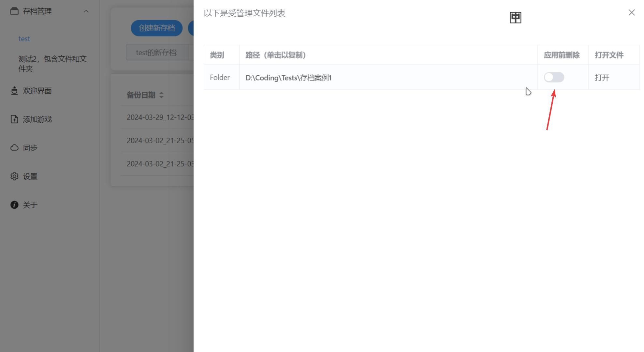Viewport: 644px width, 352px height.
Task: Click the QR-code icon in dialog header
Action: (x=515, y=17)
